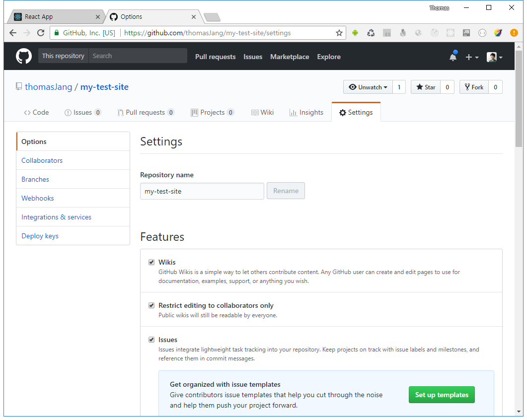This screenshot has height=420, width=527.
Task: Open the Wiki tab
Action: point(262,113)
